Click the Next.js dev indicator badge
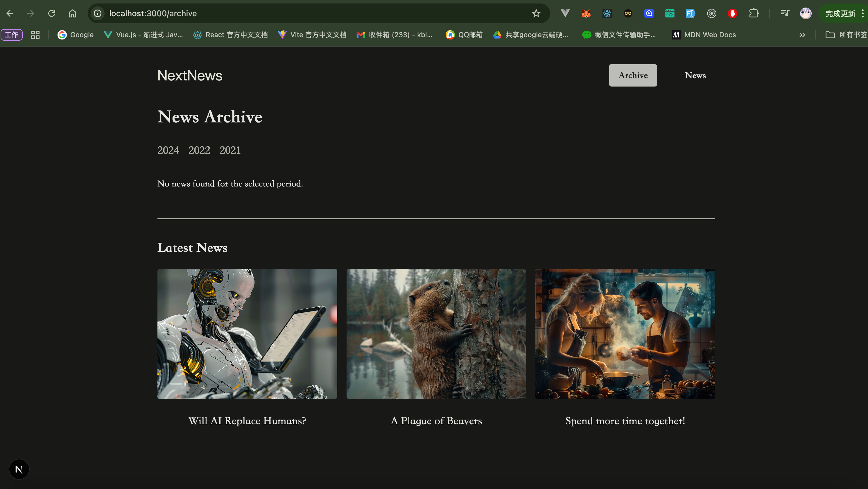This screenshot has height=489, width=868. [x=19, y=469]
